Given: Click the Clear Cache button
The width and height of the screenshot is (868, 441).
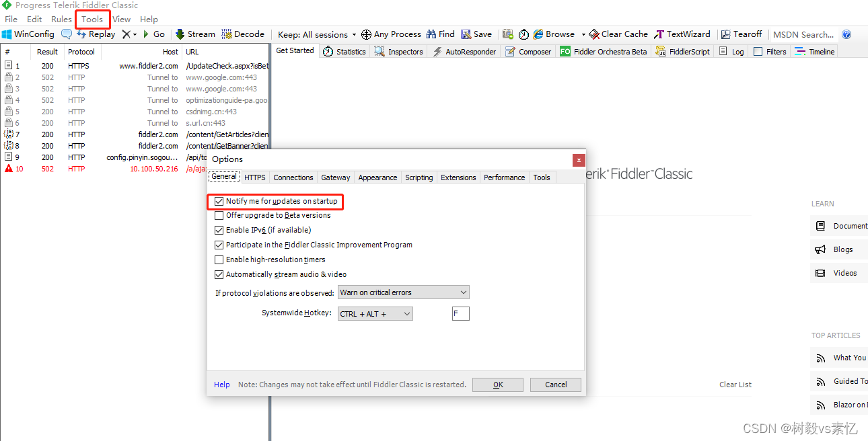Looking at the screenshot, I should 618,34.
